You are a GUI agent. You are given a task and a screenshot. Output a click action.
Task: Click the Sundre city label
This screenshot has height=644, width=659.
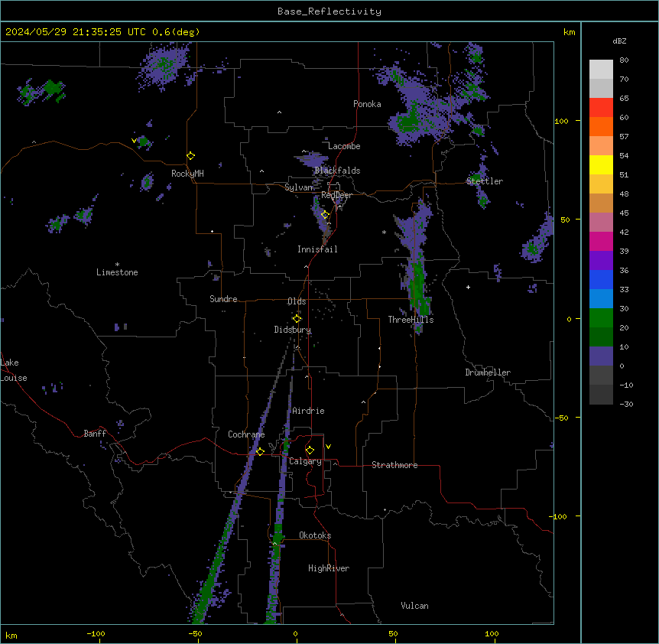[x=223, y=299]
